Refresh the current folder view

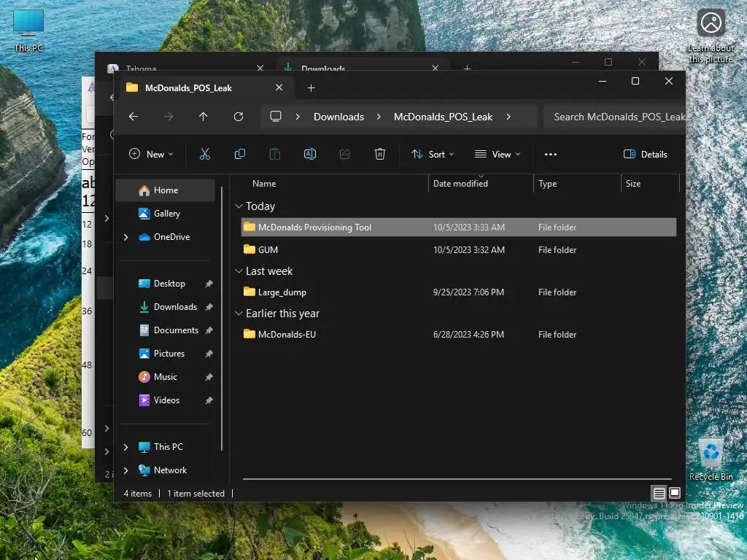(239, 117)
